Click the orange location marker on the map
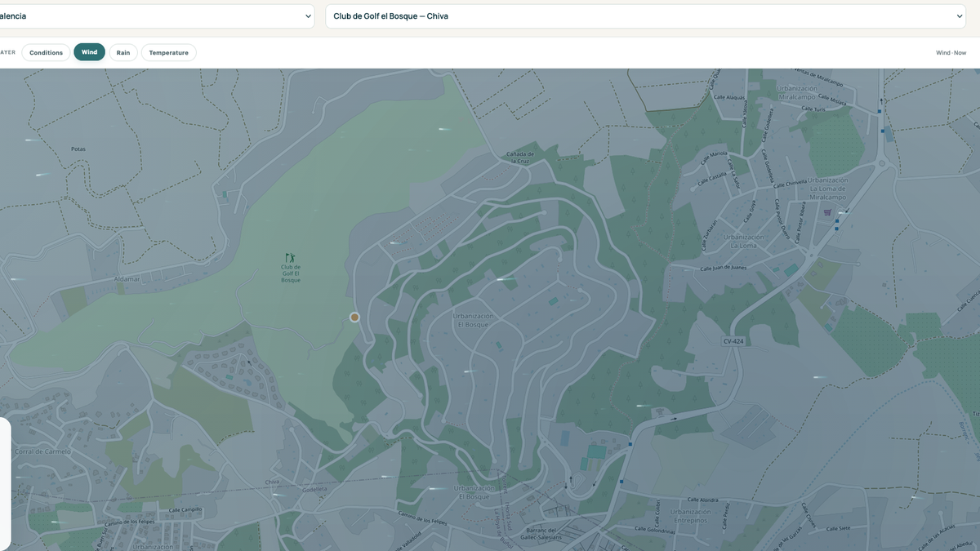Screen dimensions: 980x551 coord(354,317)
